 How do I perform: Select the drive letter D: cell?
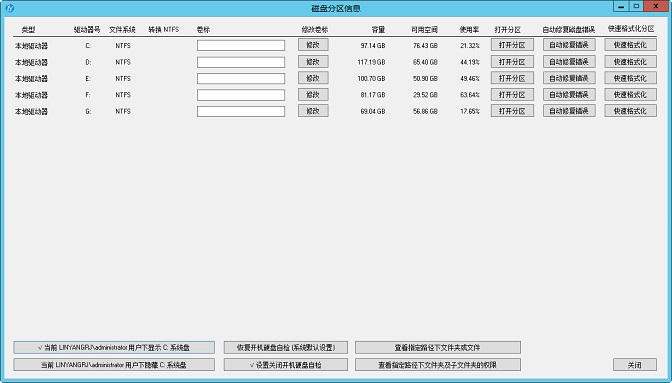(88, 62)
